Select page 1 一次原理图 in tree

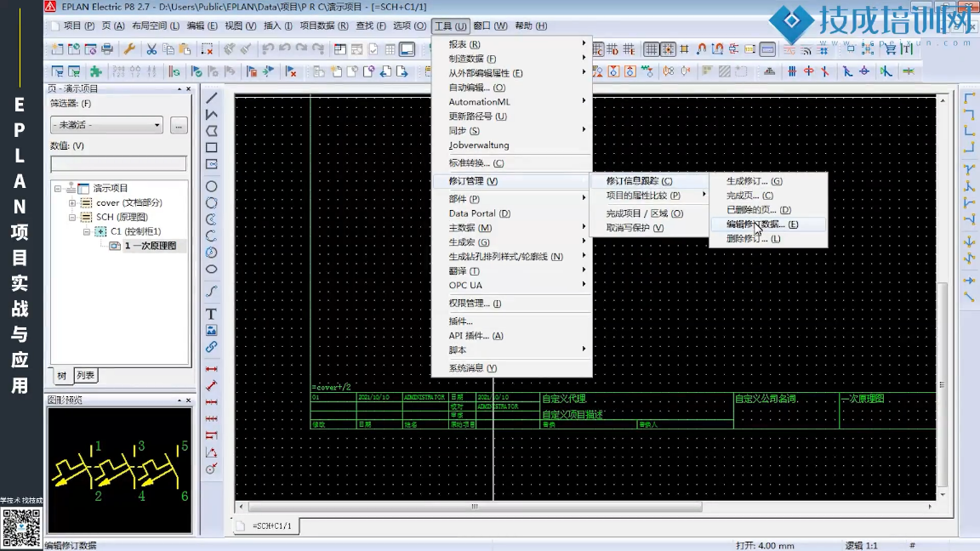click(x=150, y=246)
